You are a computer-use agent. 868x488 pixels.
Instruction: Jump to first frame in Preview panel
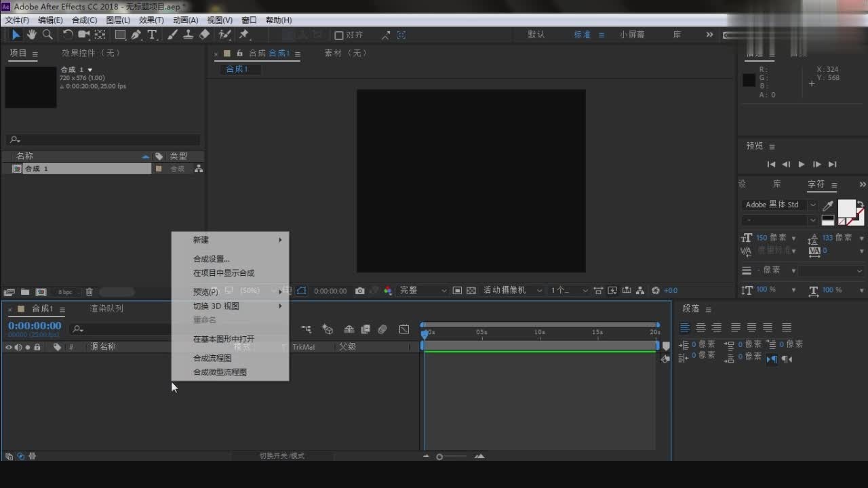[x=771, y=164]
